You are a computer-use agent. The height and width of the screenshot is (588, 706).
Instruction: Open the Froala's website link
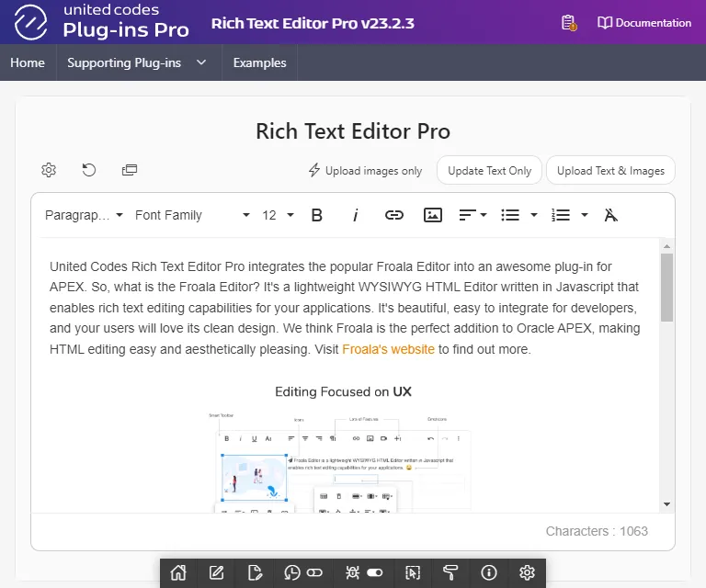click(388, 349)
